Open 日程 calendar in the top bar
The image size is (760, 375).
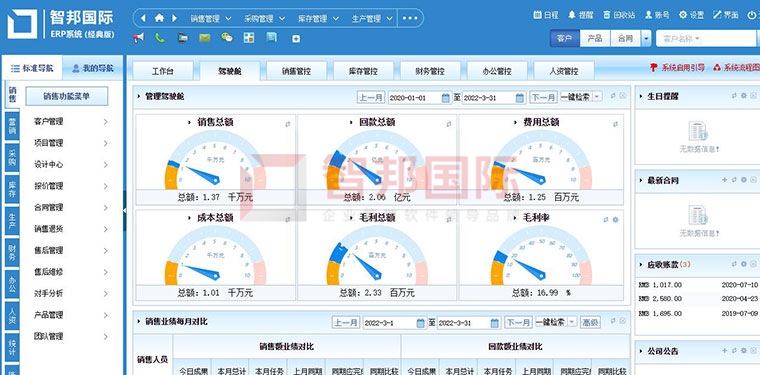[x=546, y=15]
